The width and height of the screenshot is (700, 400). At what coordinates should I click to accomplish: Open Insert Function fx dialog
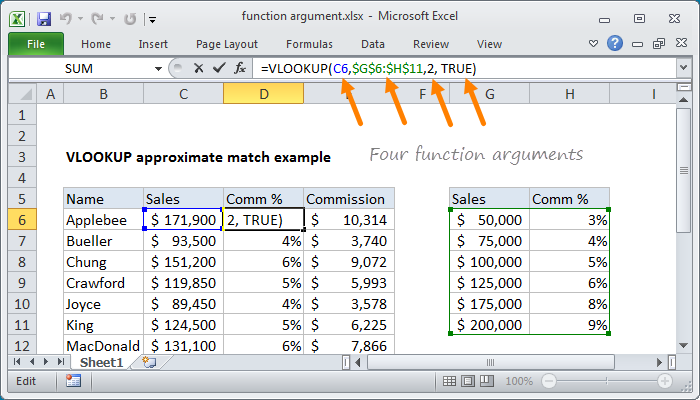240,68
